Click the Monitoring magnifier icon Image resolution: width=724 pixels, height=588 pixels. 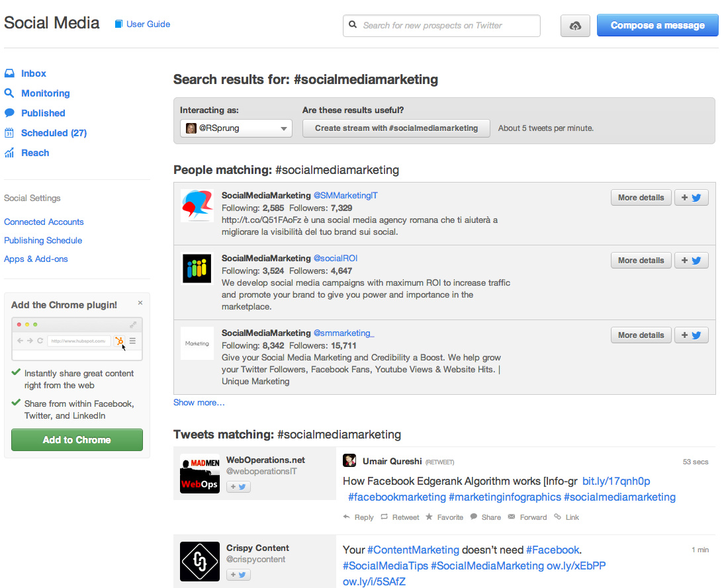pyautogui.click(x=9, y=93)
